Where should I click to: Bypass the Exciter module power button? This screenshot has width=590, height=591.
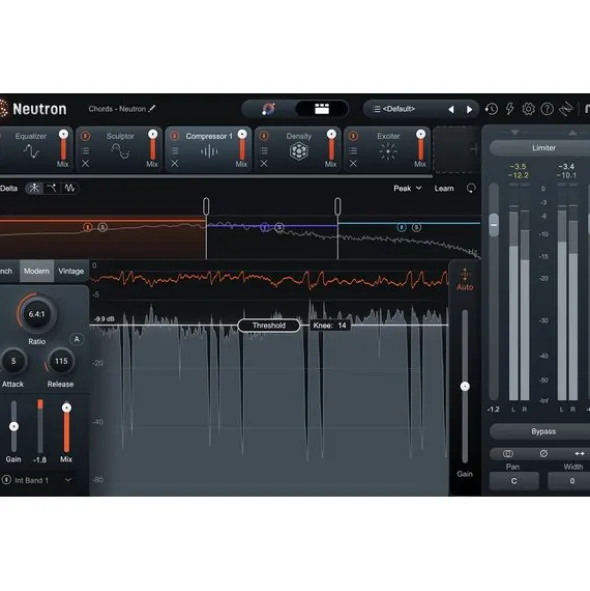click(x=353, y=136)
